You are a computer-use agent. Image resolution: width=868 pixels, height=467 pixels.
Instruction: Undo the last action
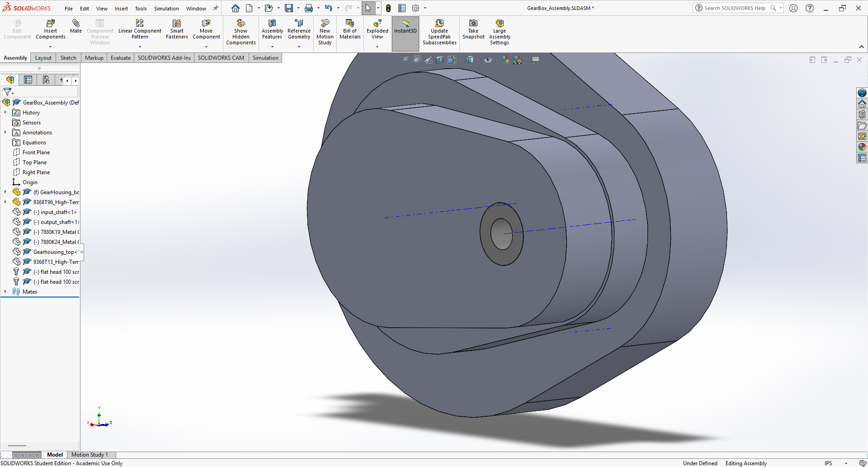coord(329,8)
